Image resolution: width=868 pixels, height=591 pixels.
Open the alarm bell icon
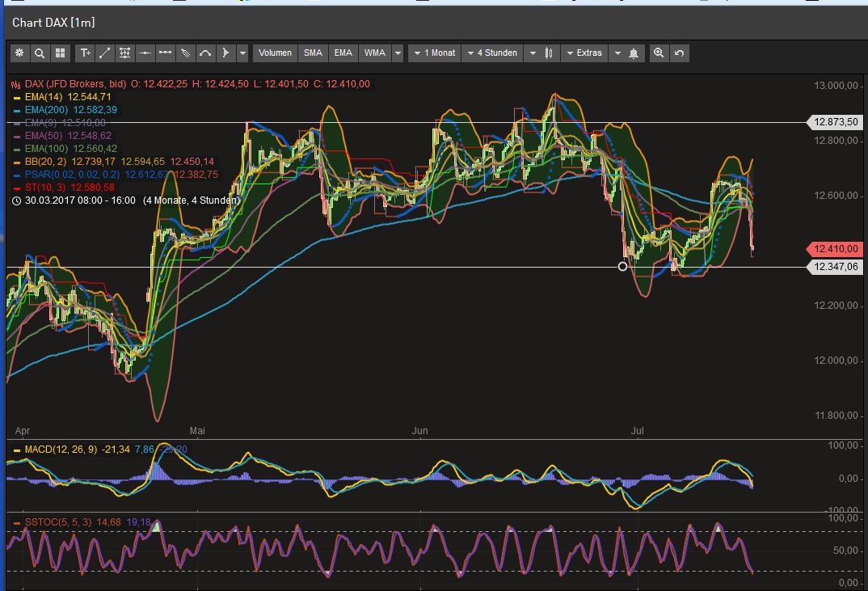coord(634,53)
